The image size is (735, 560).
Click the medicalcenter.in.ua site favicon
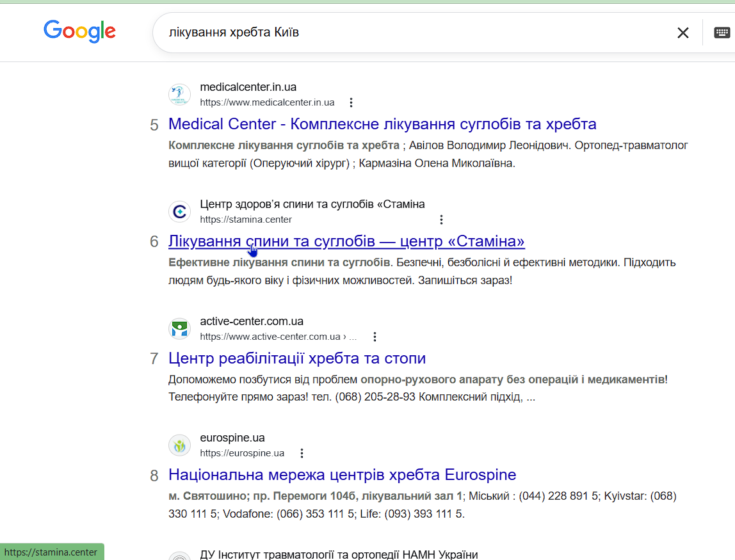click(179, 95)
